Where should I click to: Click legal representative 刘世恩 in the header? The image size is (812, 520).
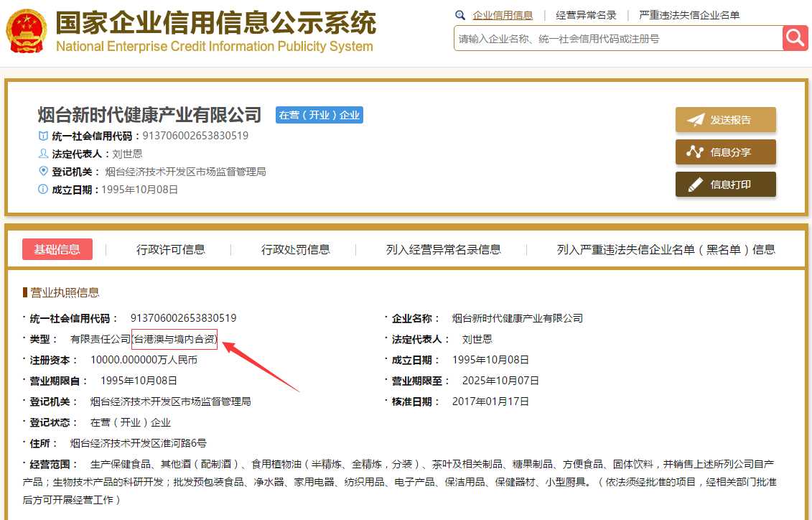coord(127,154)
